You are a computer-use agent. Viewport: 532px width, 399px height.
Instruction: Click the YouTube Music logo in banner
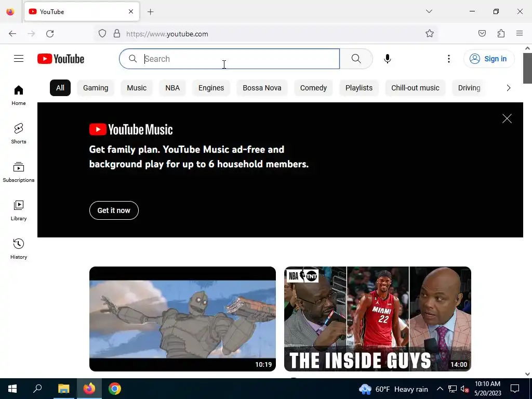pos(131,129)
